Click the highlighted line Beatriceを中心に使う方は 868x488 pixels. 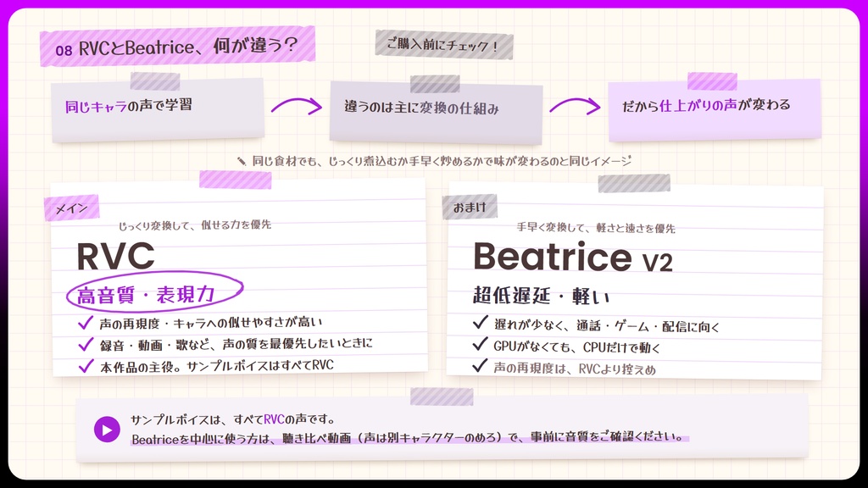pyautogui.click(x=409, y=438)
